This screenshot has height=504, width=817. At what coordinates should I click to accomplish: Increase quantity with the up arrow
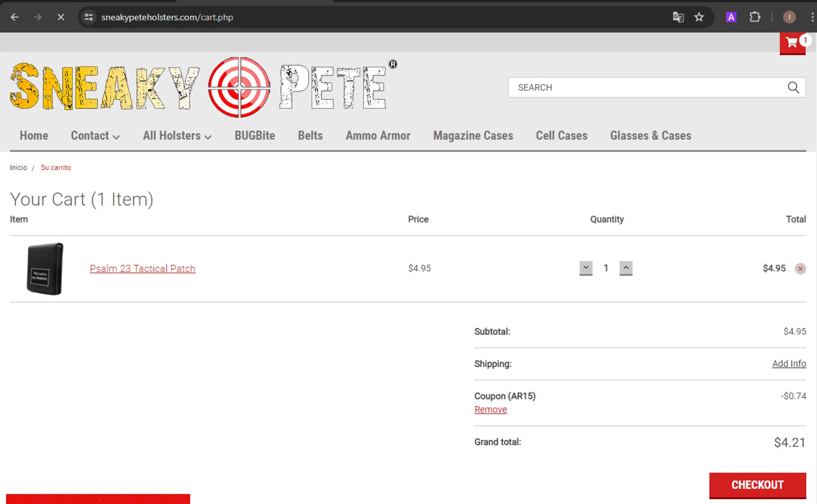[626, 268]
